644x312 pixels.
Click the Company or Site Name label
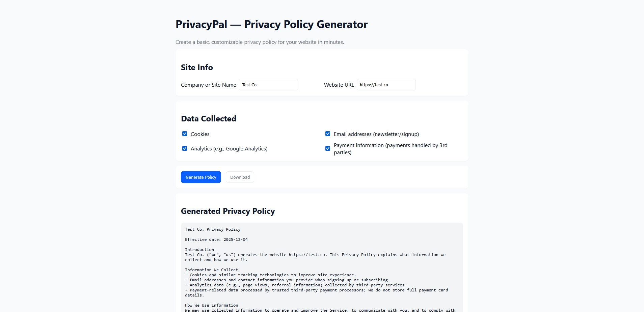coord(208,85)
